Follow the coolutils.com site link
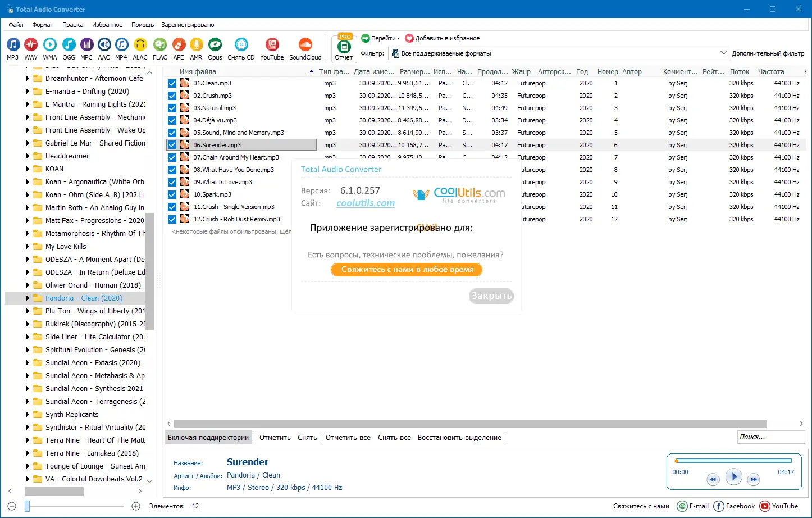The image size is (812, 518). (x=366, y=203)
